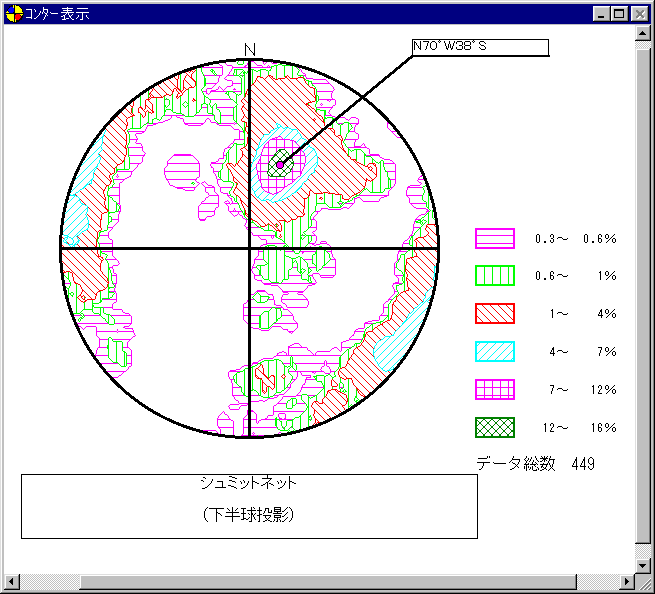655x594 pixels.
Task: Click the 0.6~ 1% legend text
Action: (x=576, y=276)
